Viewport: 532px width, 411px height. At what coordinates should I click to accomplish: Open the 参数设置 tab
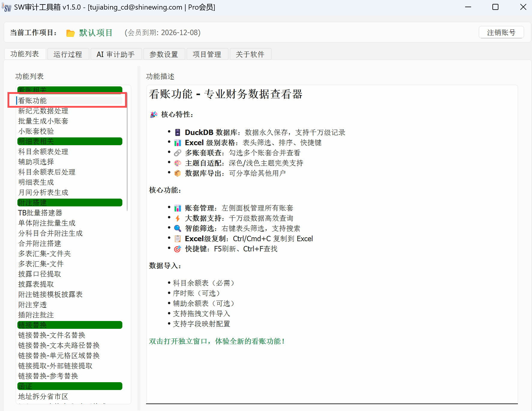[x=164, y=54]
